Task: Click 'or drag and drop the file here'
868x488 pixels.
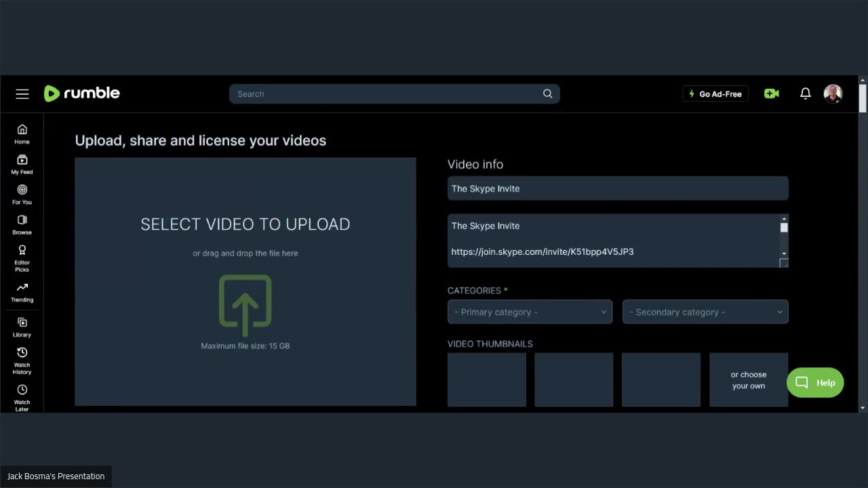Action: (x=245, y=253)
